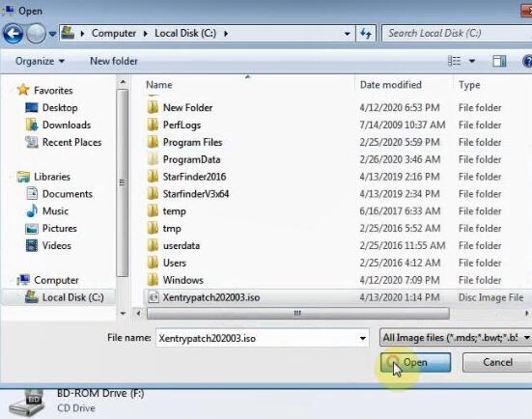Expand the view options dropdown arrow

coord(471,62)
